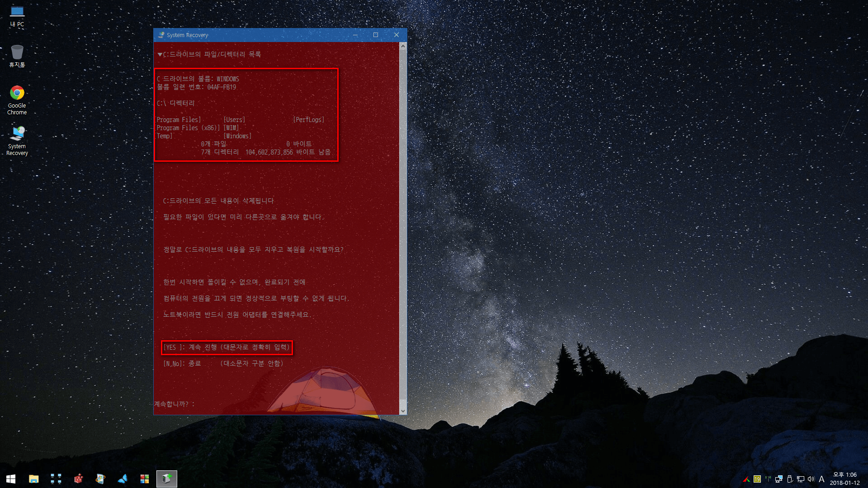The width and height of the screenshot is (868, 488).
Task: Launch GooGle Chrome from the desktop
Action: point(17,100)
